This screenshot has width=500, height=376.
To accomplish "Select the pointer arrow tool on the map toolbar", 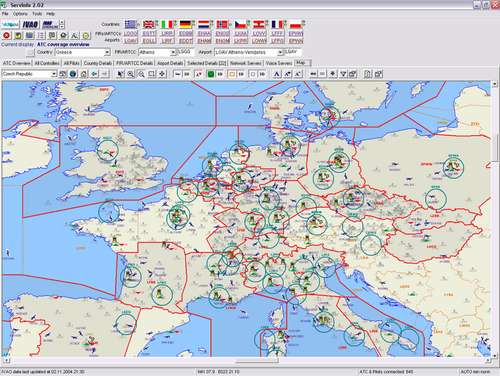I will (x=120, y=74).
